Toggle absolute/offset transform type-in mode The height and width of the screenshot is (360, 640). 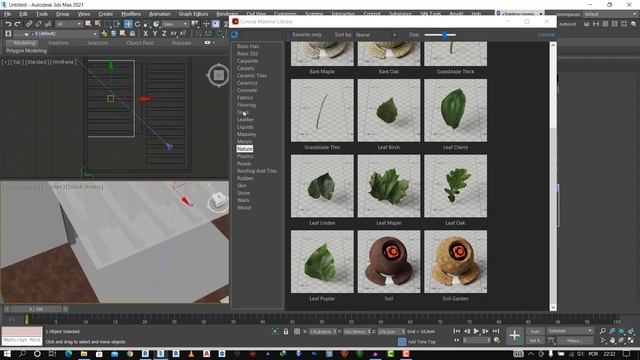(297, 331)
